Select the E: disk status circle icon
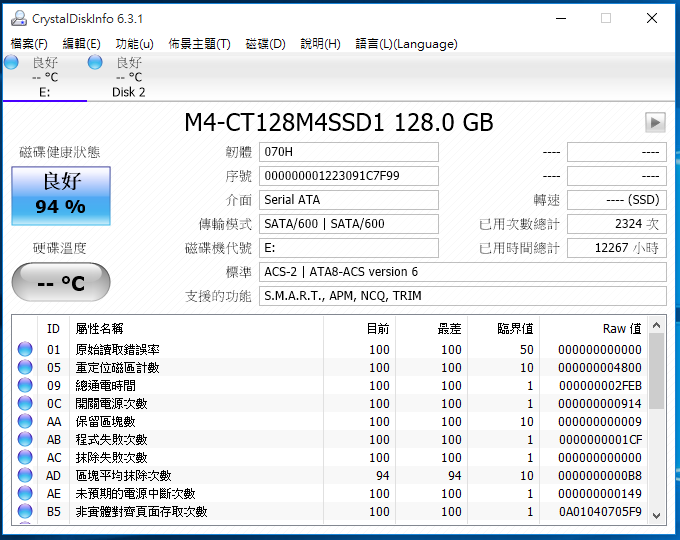This screenshot has width=680, height=540. [x=12, y=62]
